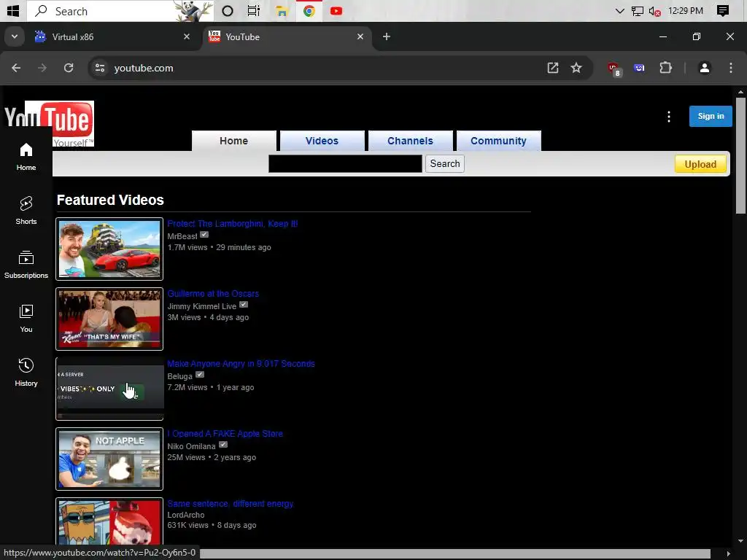Open the YouTube taskbar app

tap(336, 11)
